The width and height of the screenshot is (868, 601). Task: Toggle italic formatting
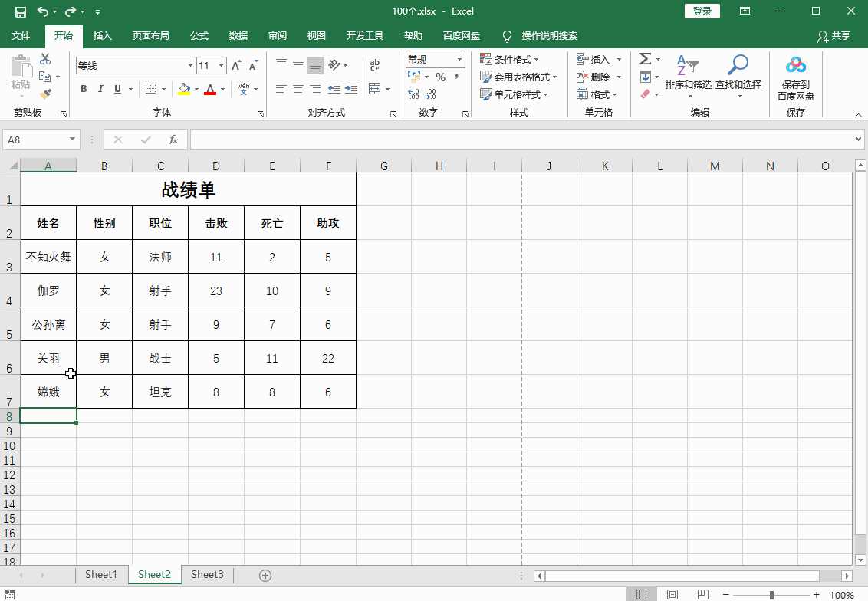pyautogui.click(x=100, y=89)
